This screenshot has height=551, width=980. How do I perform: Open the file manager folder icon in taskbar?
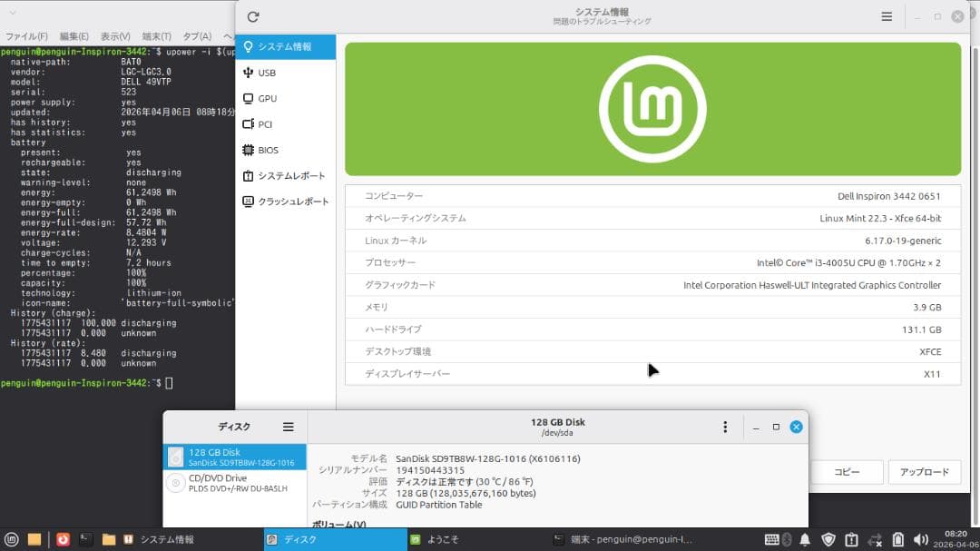click(x=109, y=540)
